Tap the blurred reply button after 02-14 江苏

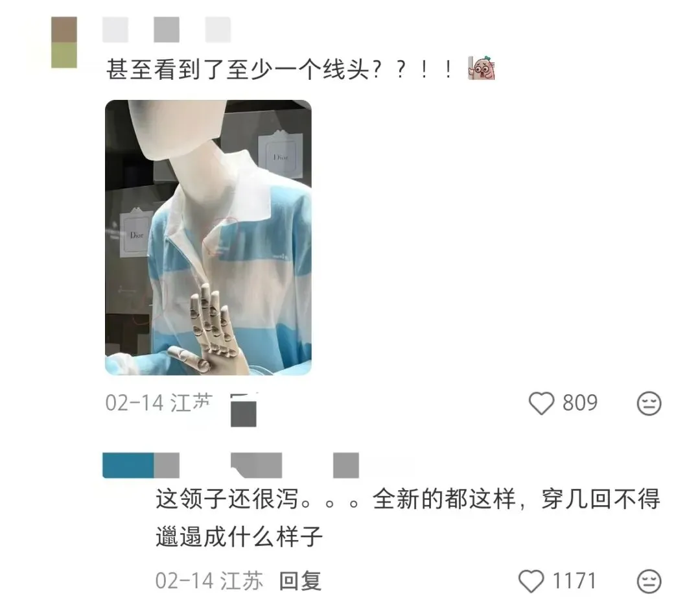[x=244, y=409]
